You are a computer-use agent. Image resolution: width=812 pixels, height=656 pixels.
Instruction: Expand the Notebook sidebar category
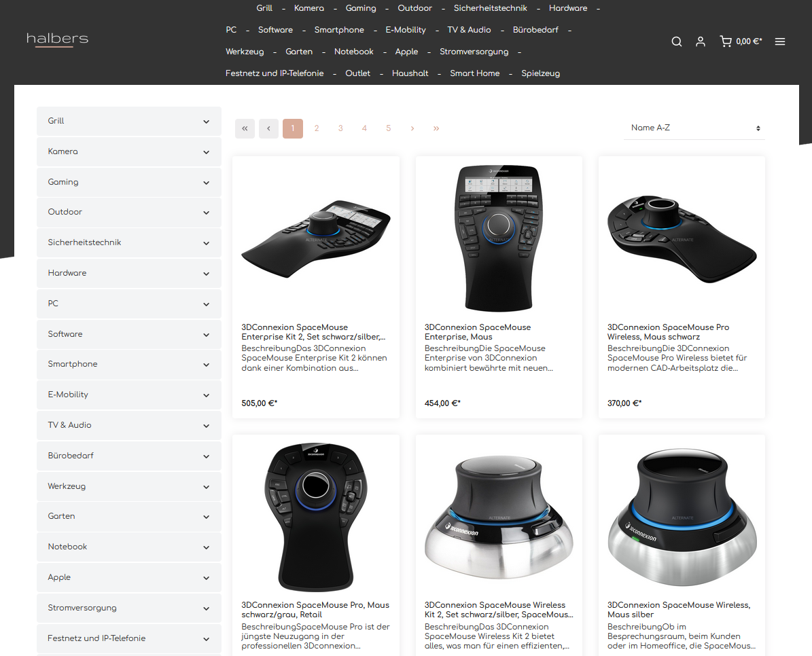click(129, 547)
